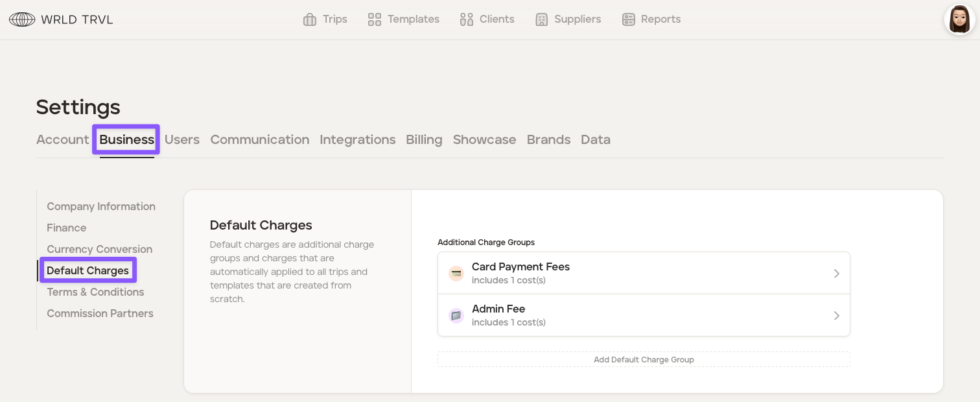Select the Showcase tab
Image resolution: width=980 pixels, height=402 pixels.
(484, 139)
